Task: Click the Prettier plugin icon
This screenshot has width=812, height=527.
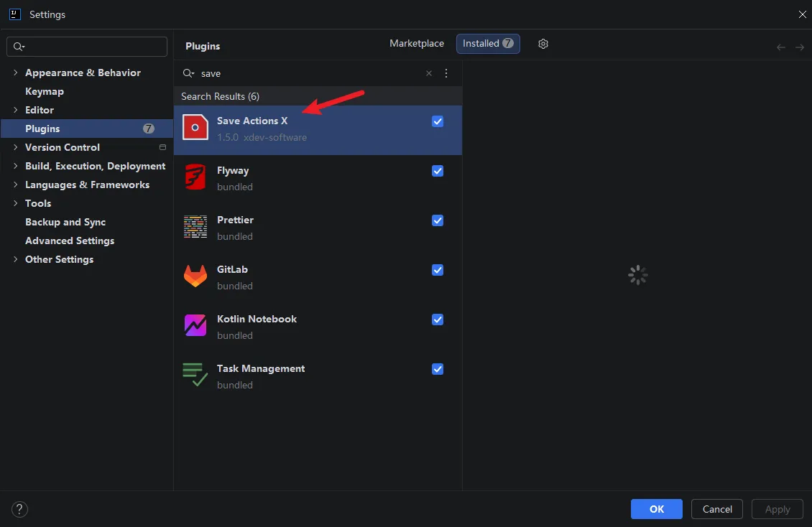Action: click(195, 226)
